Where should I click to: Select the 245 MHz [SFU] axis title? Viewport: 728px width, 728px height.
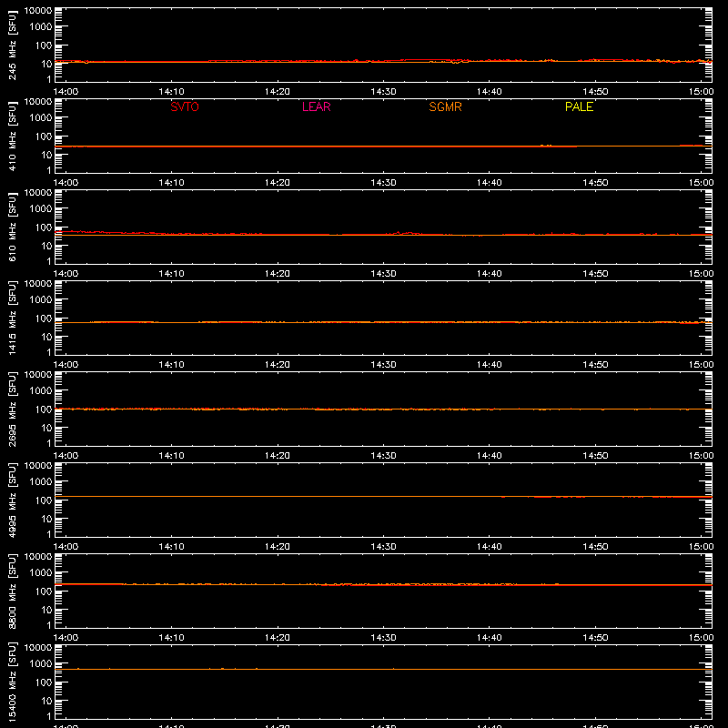12,45
